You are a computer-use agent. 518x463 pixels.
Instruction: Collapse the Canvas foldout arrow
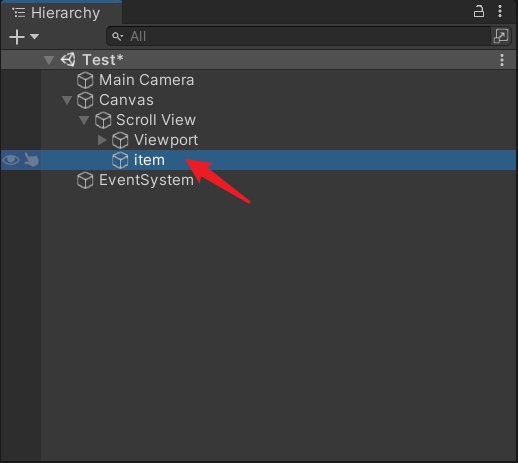click(x=67, y=100)
